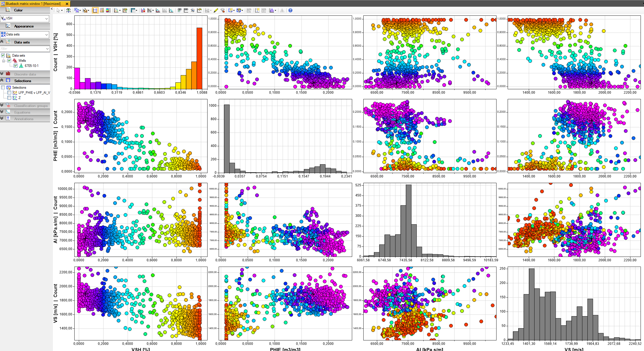
Task: Expand the Discrete data panel
Action: tap(26, 74)
